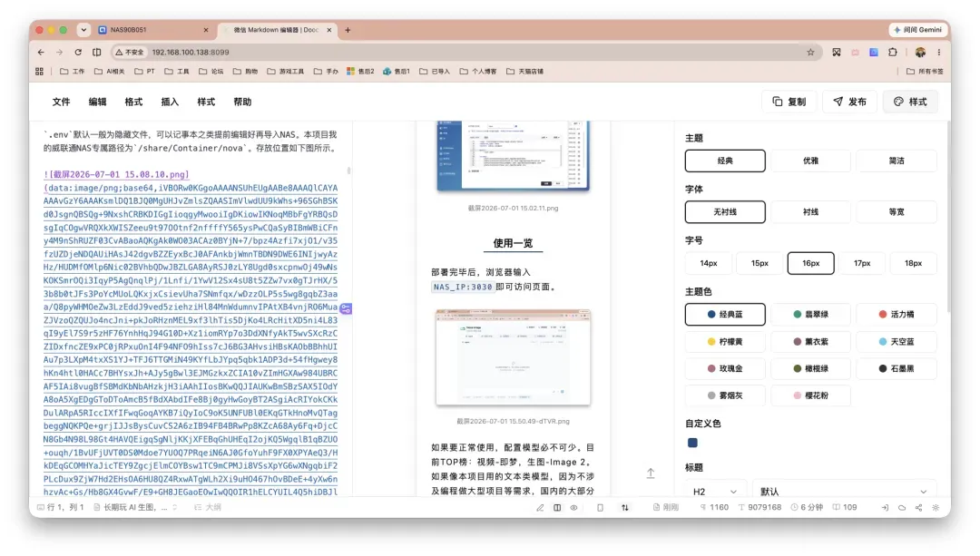
Task: Open the 个人博客 bookmark folder
Action: tap(478, 72)
